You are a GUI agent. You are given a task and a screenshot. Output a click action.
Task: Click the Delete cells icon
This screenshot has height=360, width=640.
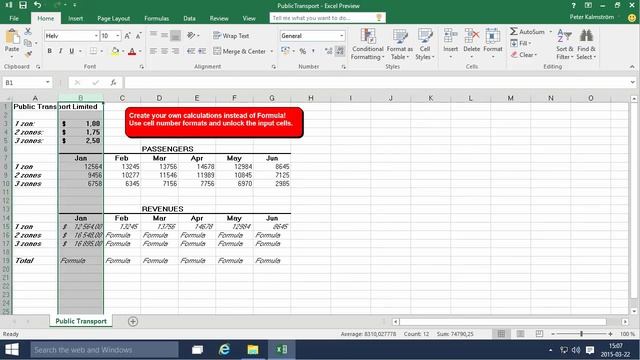click(x=471, y=37)
